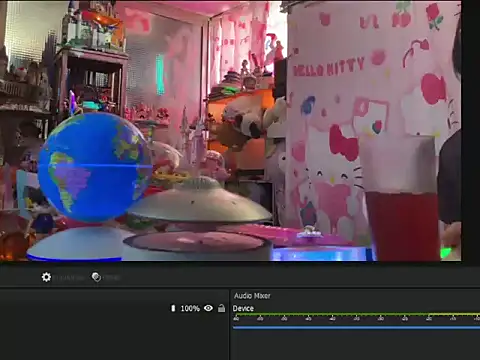Open the source Filters button

coord(96,277)
